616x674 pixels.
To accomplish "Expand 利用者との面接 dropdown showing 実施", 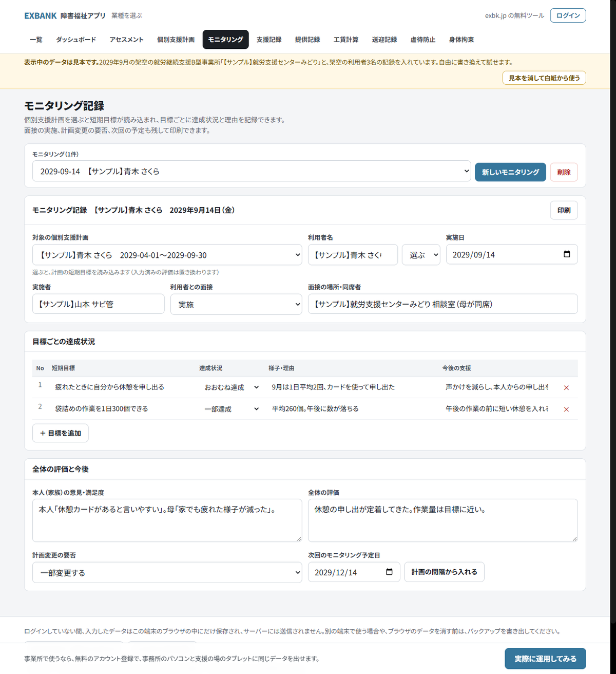I will coord(236,304).
